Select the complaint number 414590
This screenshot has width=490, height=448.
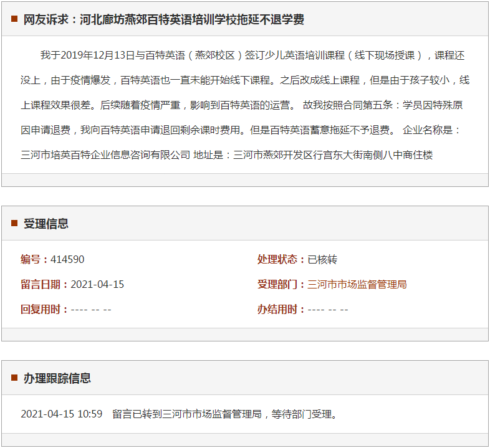(x=67, y=259)
